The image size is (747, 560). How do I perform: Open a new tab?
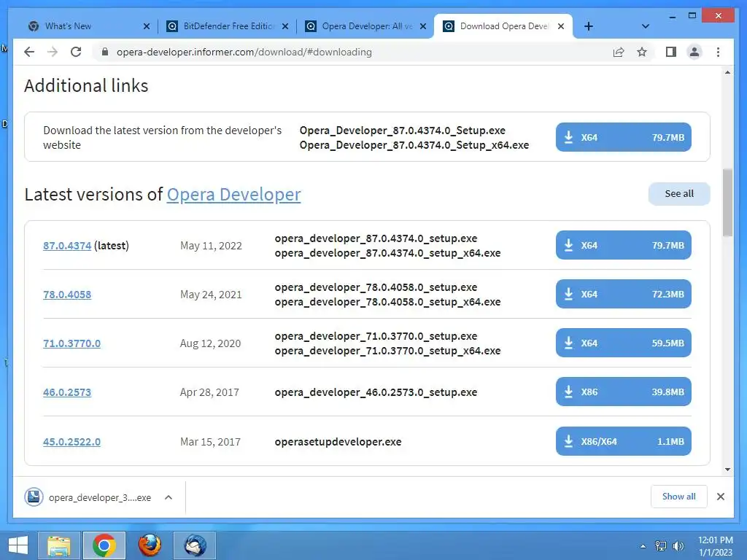[x=589, y=26]
